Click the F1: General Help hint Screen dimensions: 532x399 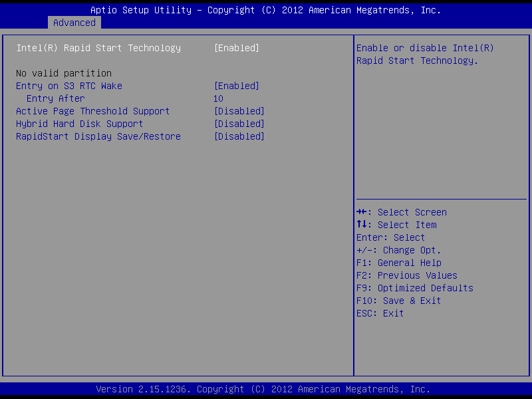pyautogui.click(x=399, y=263)
